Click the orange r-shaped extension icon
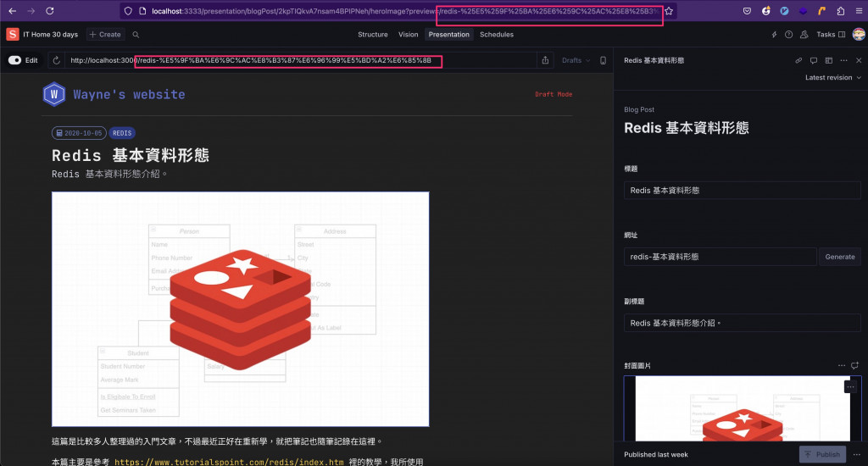 point(821,10)
